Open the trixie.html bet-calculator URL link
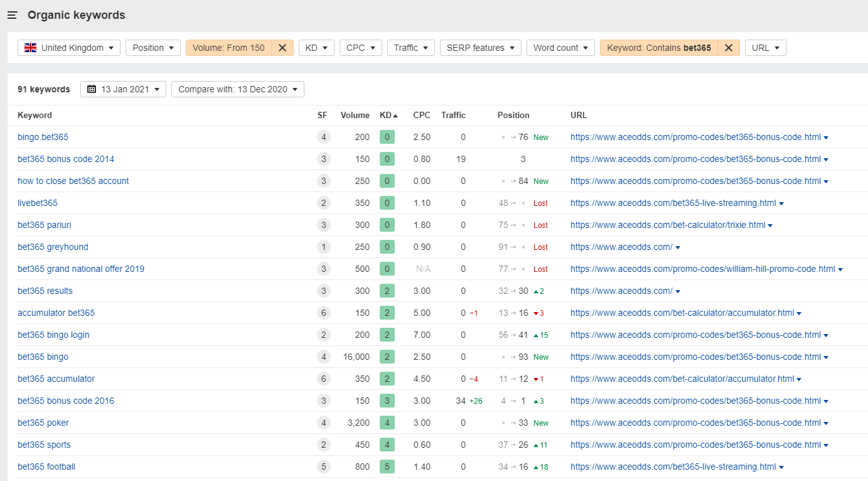This screenshot has height=481, width=868. [x=667, y=225]
